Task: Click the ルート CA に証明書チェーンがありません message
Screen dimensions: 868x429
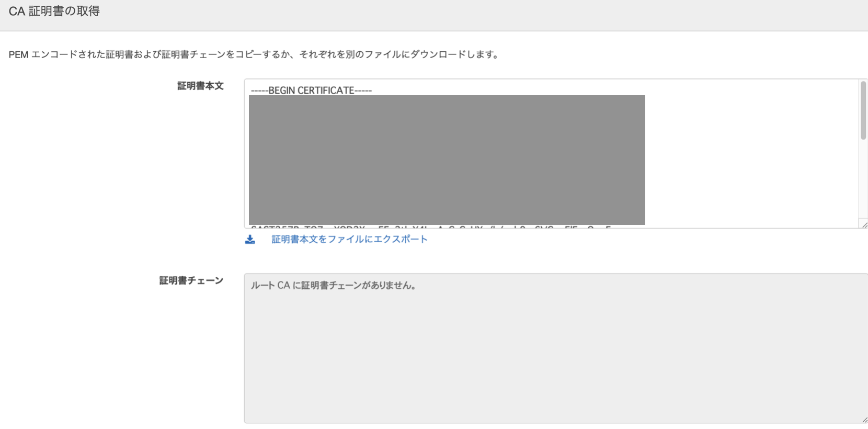Action: [334, 286]
